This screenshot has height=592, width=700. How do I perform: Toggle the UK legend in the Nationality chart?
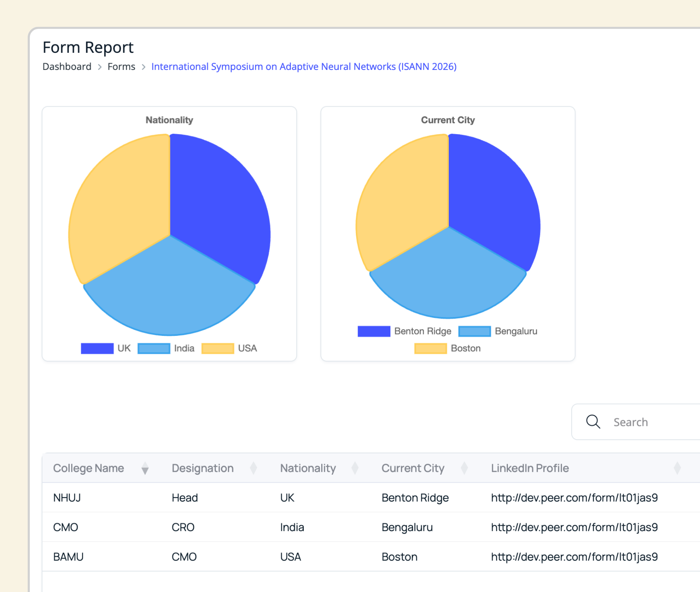click(x=97, y=348)
